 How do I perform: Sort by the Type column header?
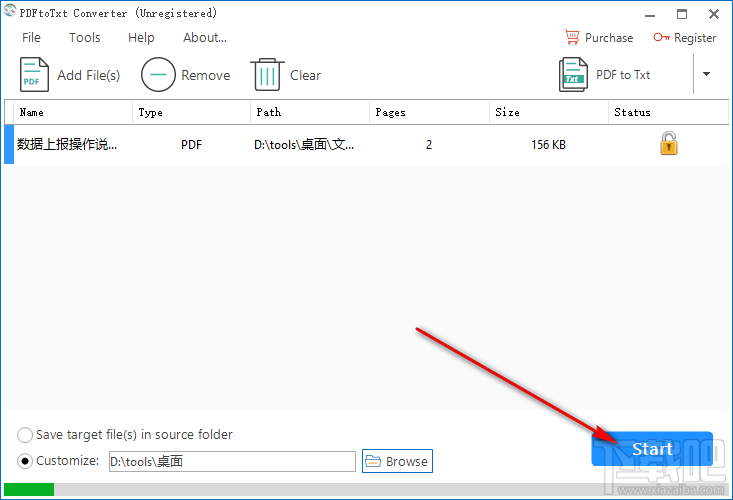(x=192, y=112)
